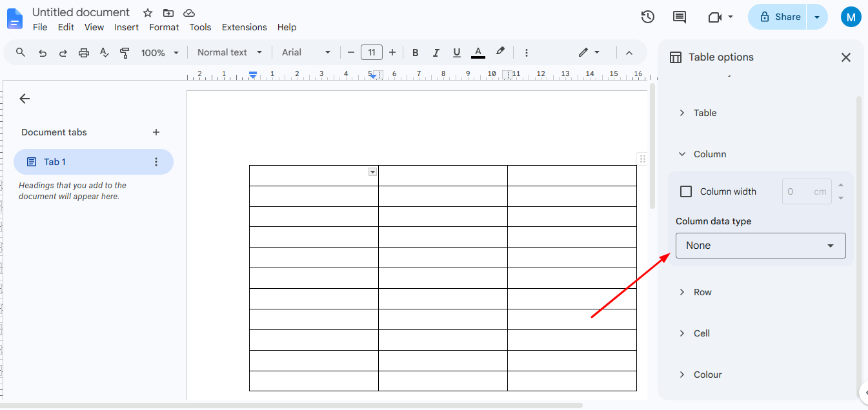The image size is (868, 410).
Task: Open the Arial font dropdown
Action: tap(306, 53)
